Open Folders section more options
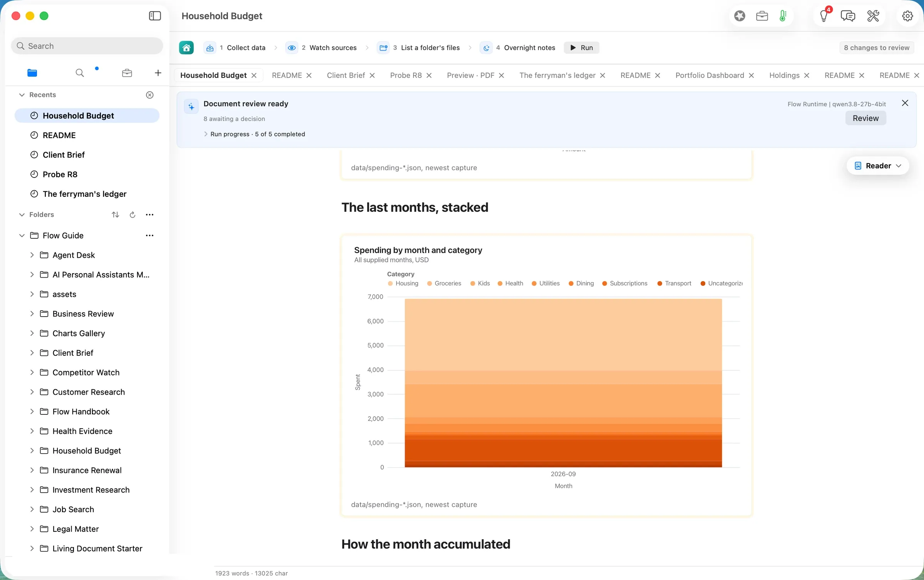Screen dimensions: 924x580 click(150, 215)
